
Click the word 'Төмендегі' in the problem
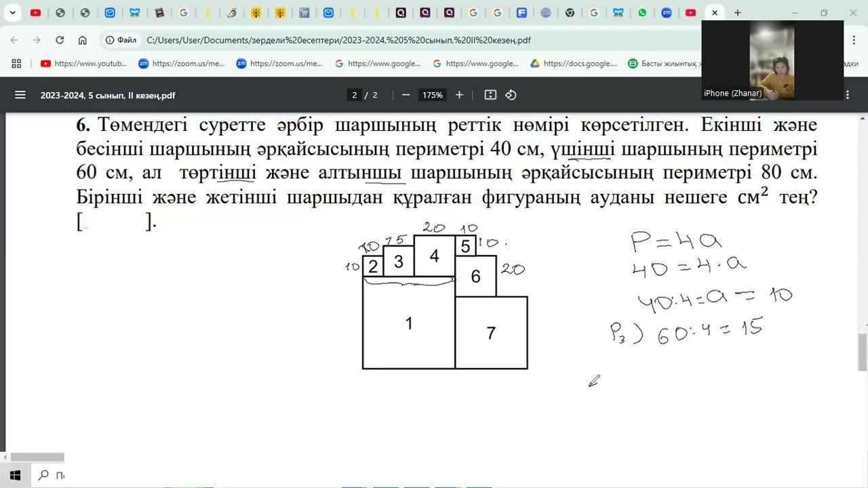(144, 125)
